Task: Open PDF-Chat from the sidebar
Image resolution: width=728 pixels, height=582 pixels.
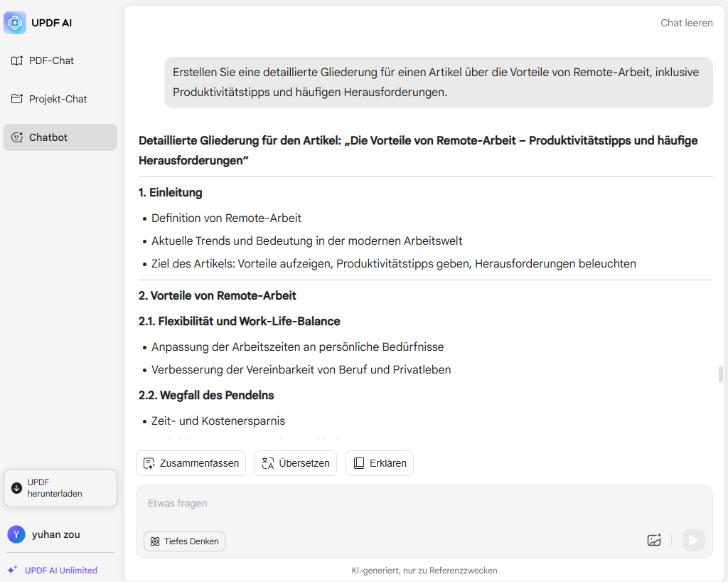Action: point(60,61)
